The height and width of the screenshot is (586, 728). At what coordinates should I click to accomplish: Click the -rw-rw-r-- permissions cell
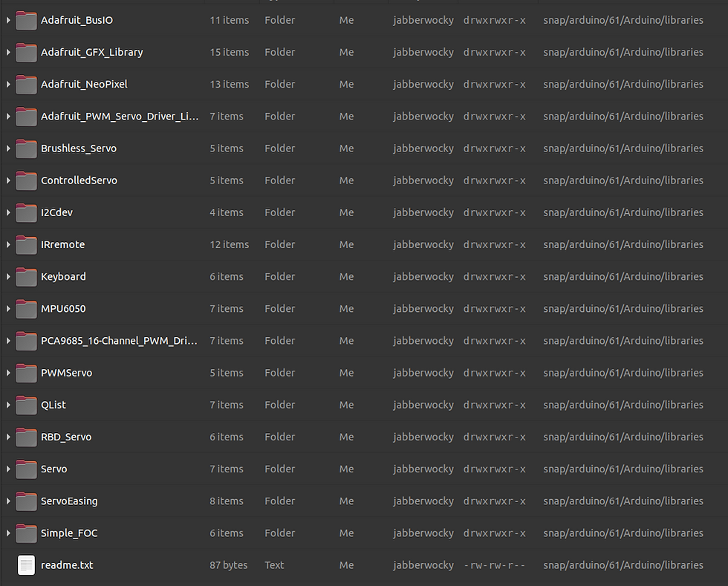(x=495, y=565)
